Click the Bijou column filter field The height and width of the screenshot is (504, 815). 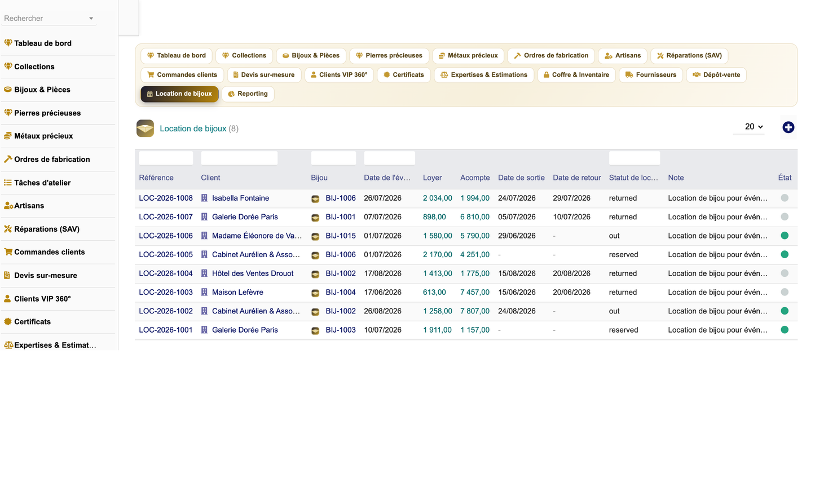333,158
